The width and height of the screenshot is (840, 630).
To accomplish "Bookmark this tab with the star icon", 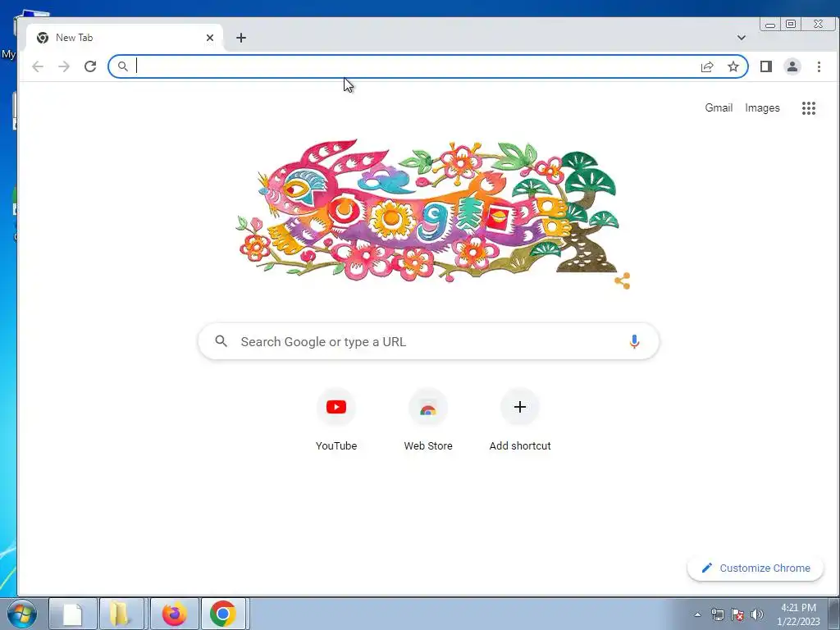I will (x=733, y=66).
